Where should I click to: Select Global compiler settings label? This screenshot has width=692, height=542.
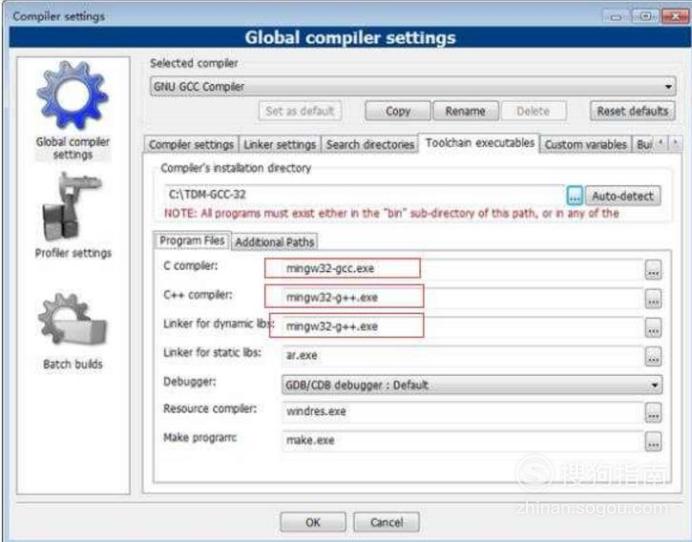tap(73, 148)
